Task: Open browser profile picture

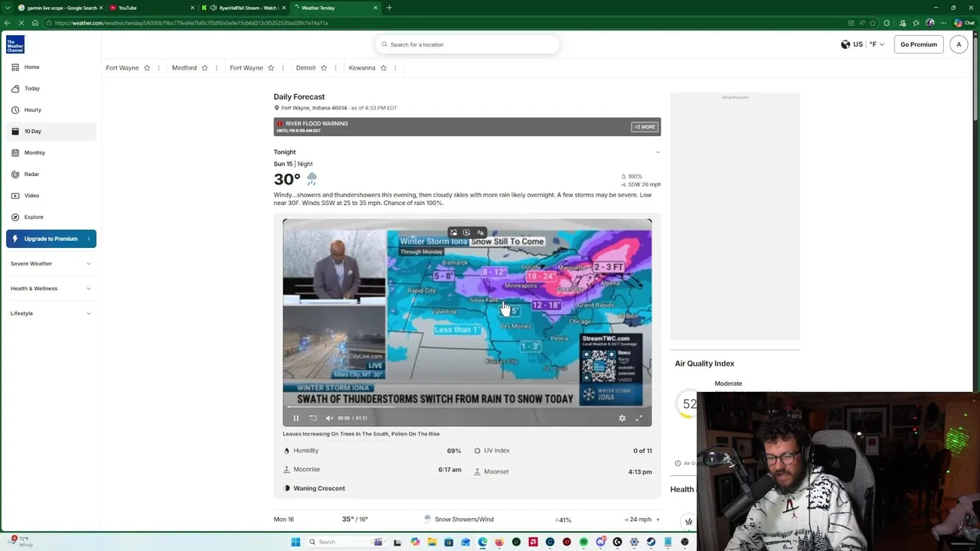Action: pos(930,23)
